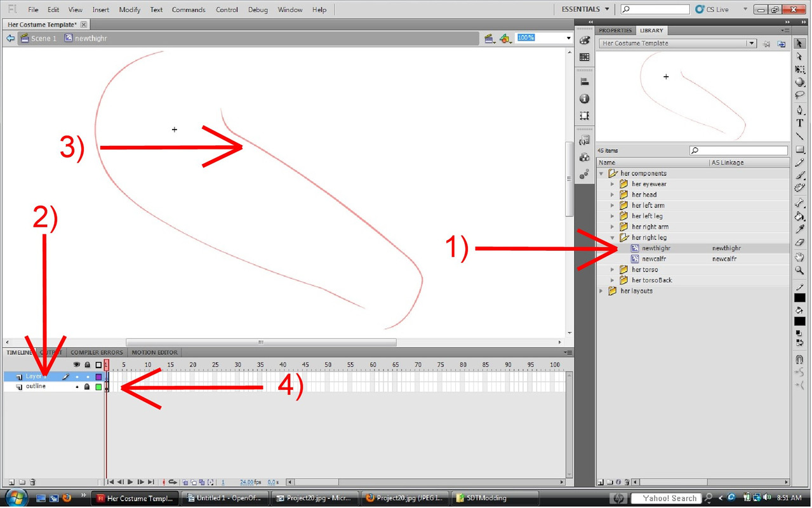Collapse the her right leg folder
The height and width of the screenshot is (508, 812).
(613, 237)
